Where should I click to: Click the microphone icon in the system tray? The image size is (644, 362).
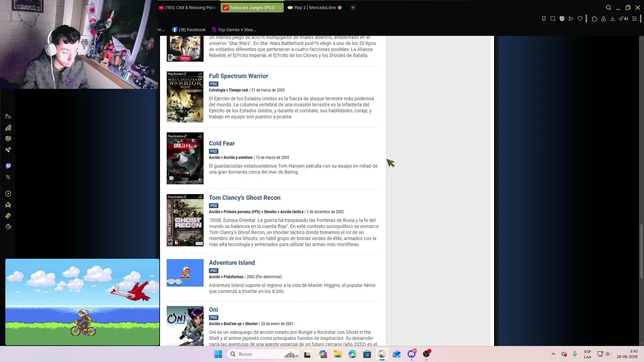(x=575, y=354)
